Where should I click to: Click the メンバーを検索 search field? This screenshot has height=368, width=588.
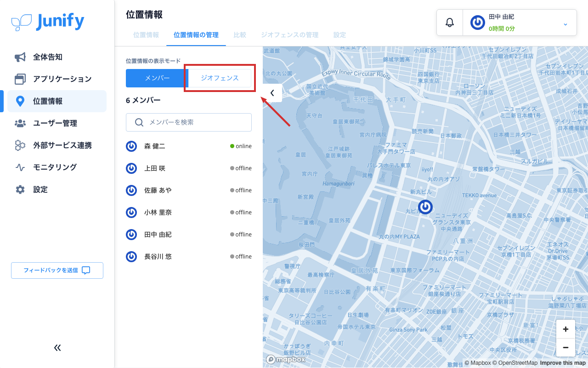pos(189,122)
